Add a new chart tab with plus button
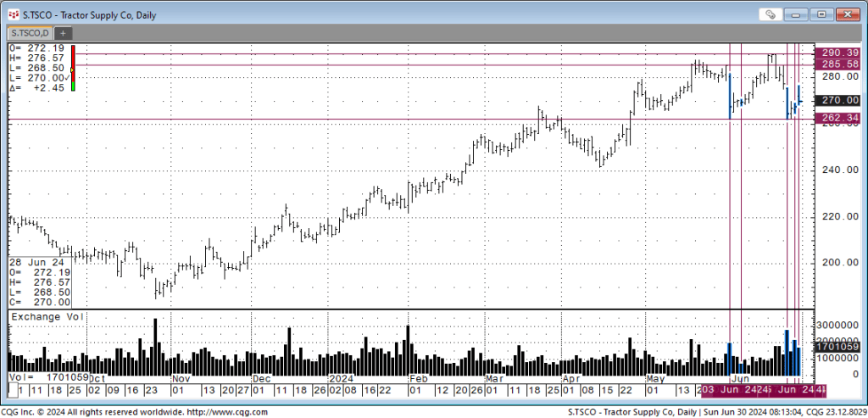This screenshot has height=418, width=868. 63,32
